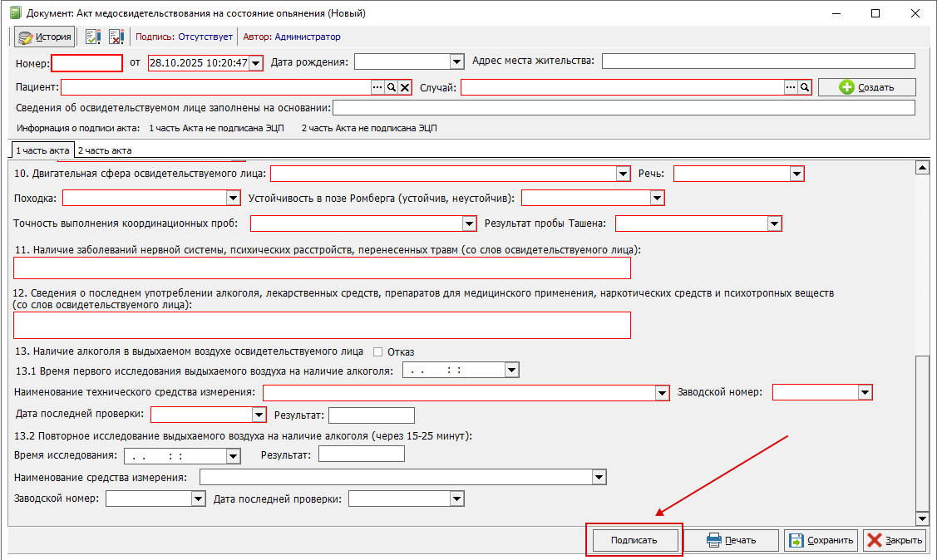Click the Подписать button
Screen dimensions: 937x560
[x=634, y=540]
